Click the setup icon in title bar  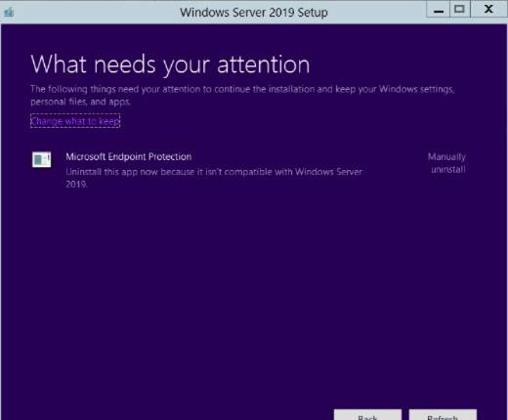pos(9,13)
